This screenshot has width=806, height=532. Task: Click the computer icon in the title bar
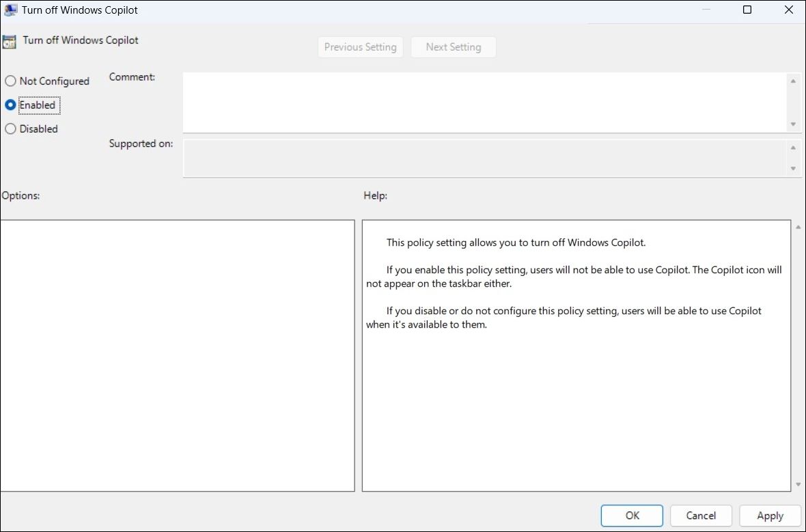(10, 10)
